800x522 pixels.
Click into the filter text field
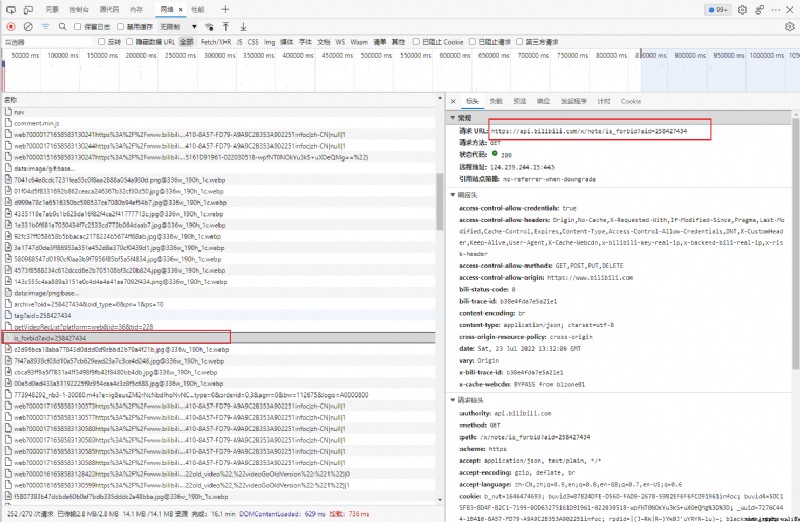pos(47,42)
